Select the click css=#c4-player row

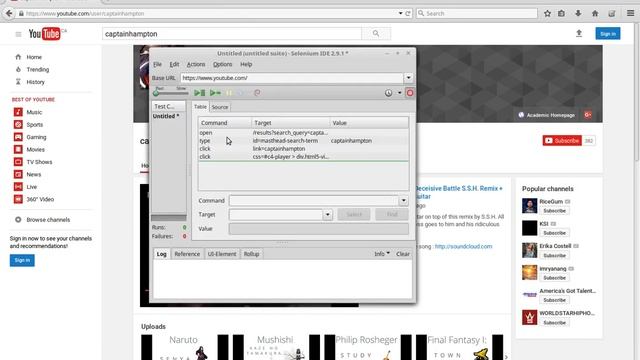tap(303, 156)
